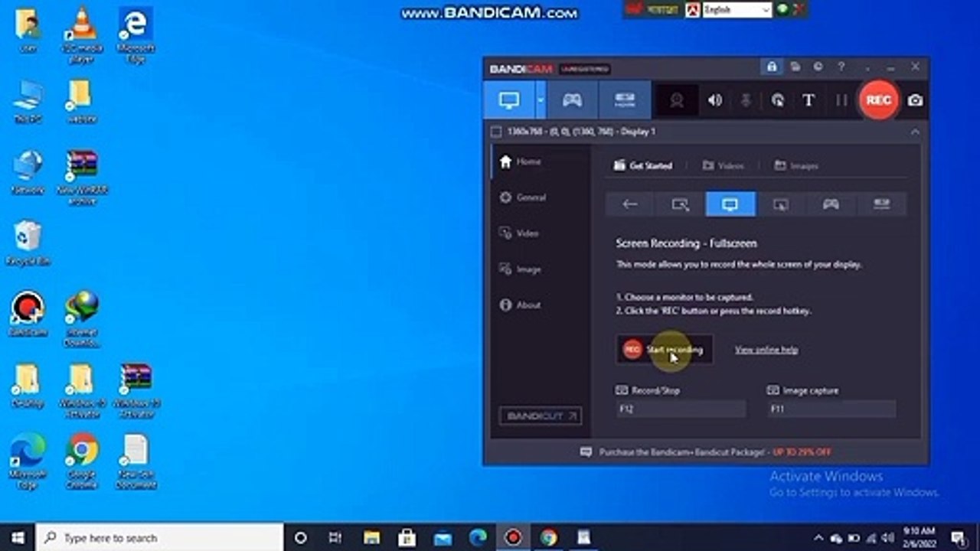The height and width of the screenshot is (551, 980).
Task: Choose the around-mouse recording mode icon
Action: pos(780,204)
